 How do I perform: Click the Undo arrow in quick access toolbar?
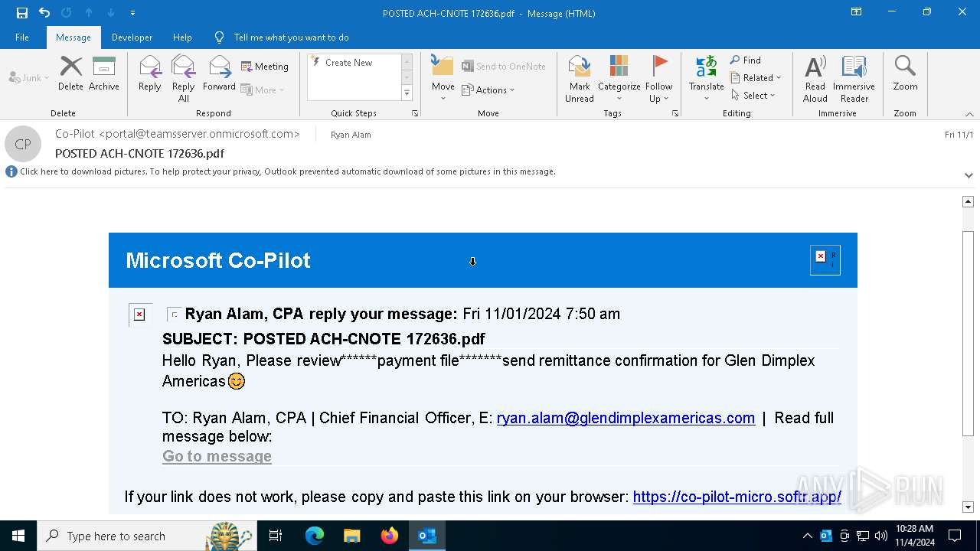[44, 13]
